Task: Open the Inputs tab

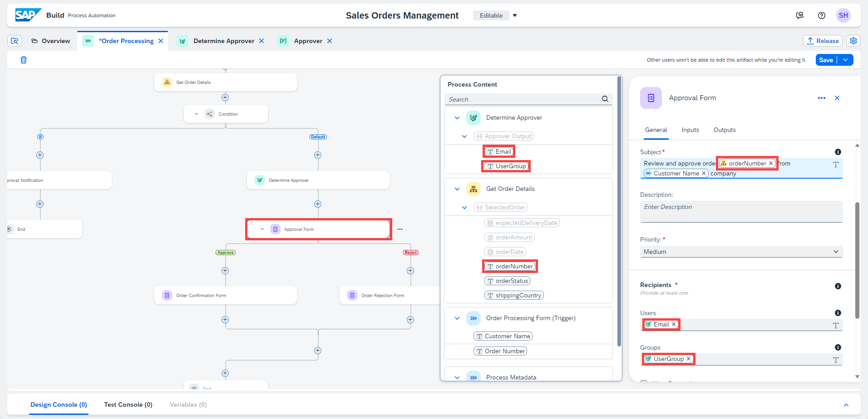Action: (x=690, y=130)
